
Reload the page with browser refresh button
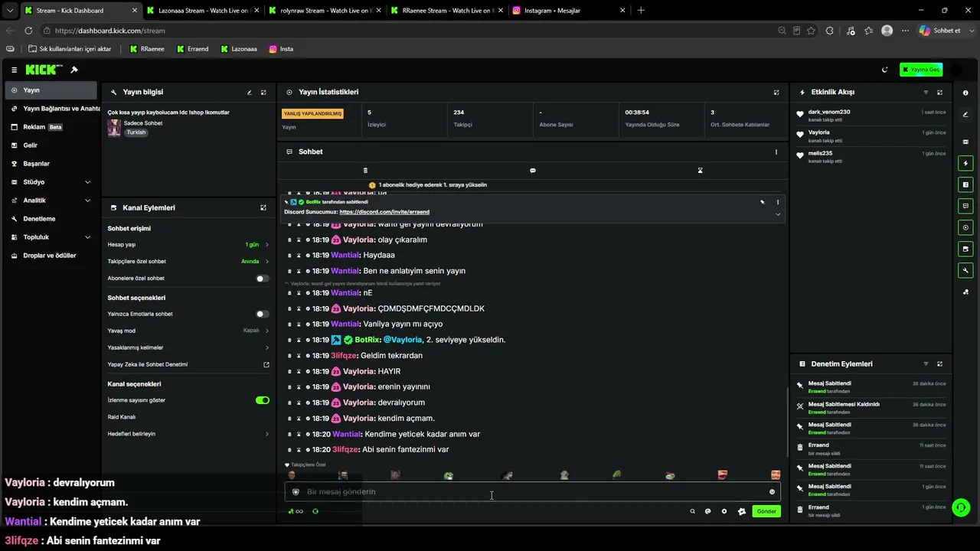pos(28,31)
